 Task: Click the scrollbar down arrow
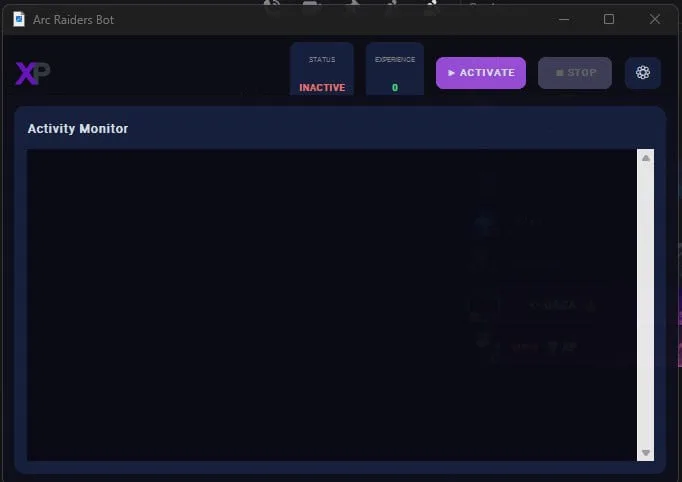pyautogui.click(x=645, y=453)
